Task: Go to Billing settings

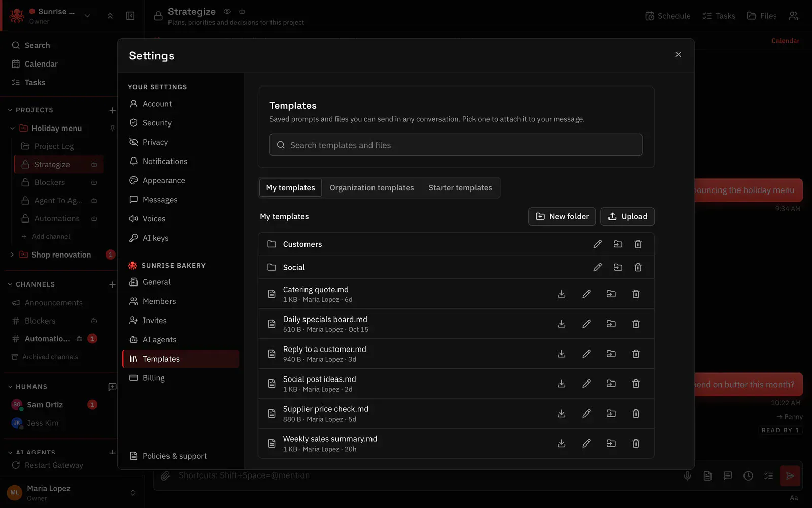Action: [x=181, y=378]
